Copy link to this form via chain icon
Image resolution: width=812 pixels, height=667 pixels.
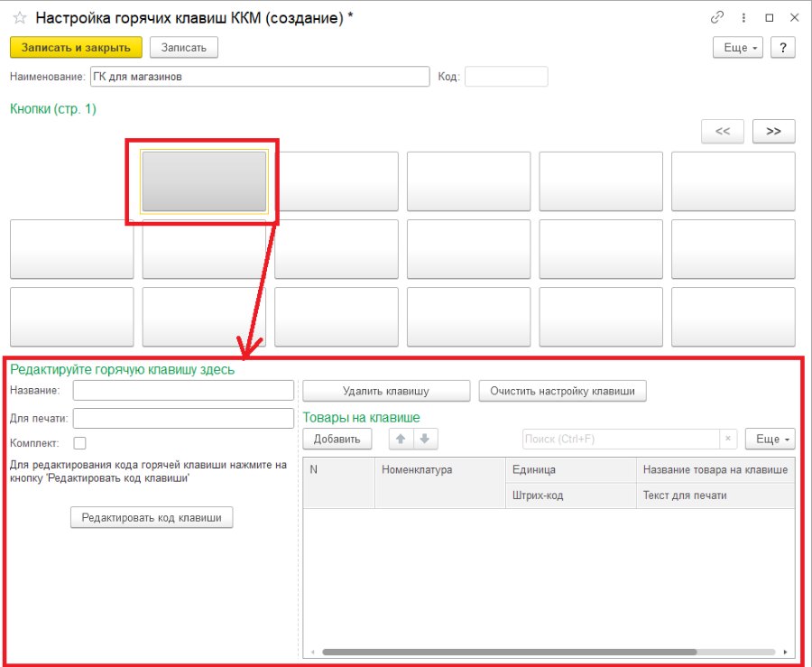point(717,18)
